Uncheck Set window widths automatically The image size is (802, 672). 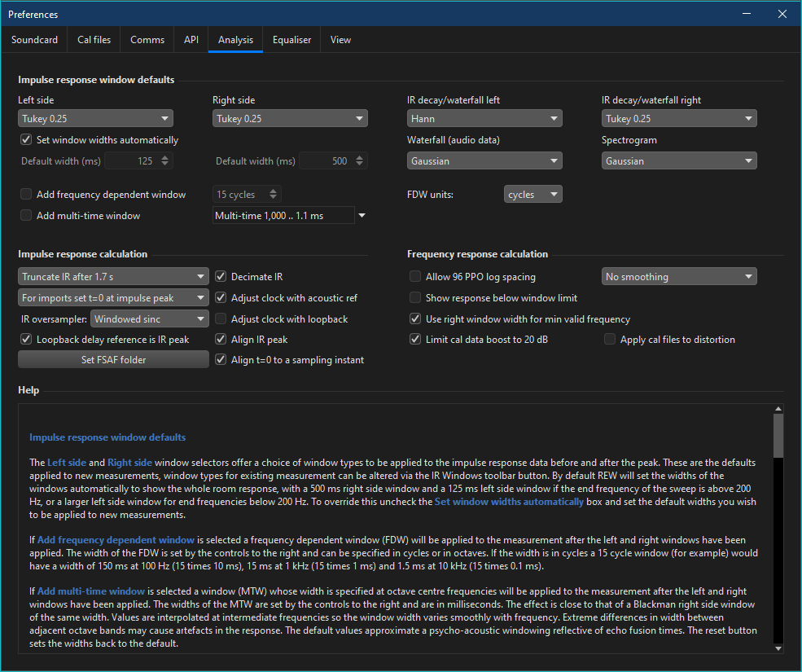click(26, 140)
